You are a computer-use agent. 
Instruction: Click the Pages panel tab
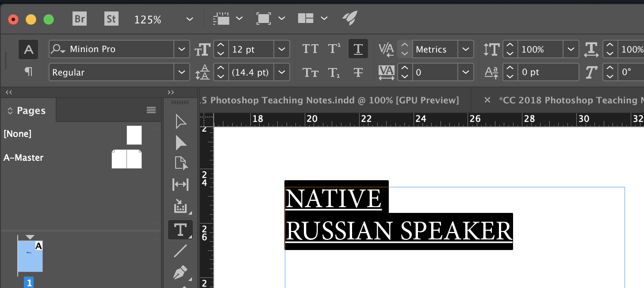[31, 111]
